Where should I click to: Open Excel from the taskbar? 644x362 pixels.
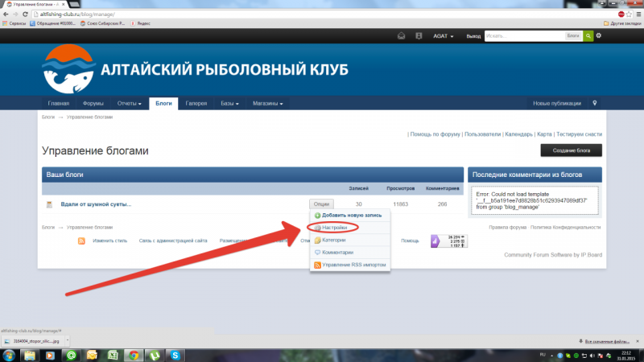click(113, 356)
